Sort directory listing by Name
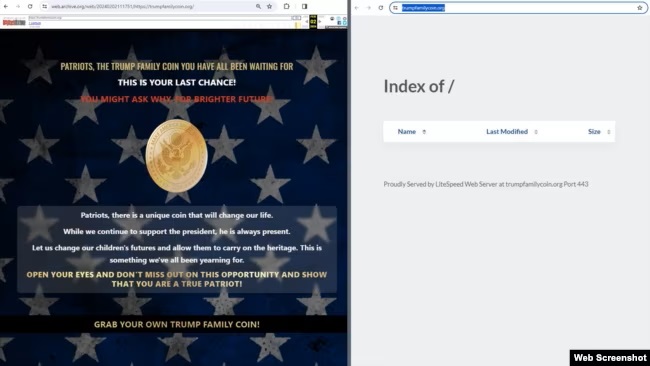The height and width of the screenshot is (366, 650). pyautogui.click(x=407, y=131)
